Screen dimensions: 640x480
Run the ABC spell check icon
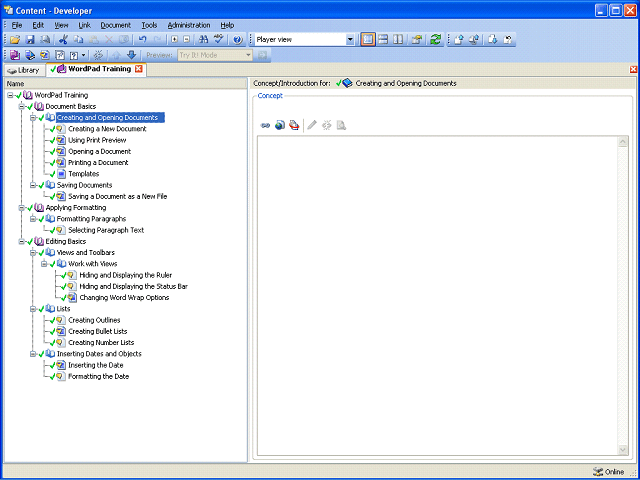pyautogui.click(x=219, y=40)
